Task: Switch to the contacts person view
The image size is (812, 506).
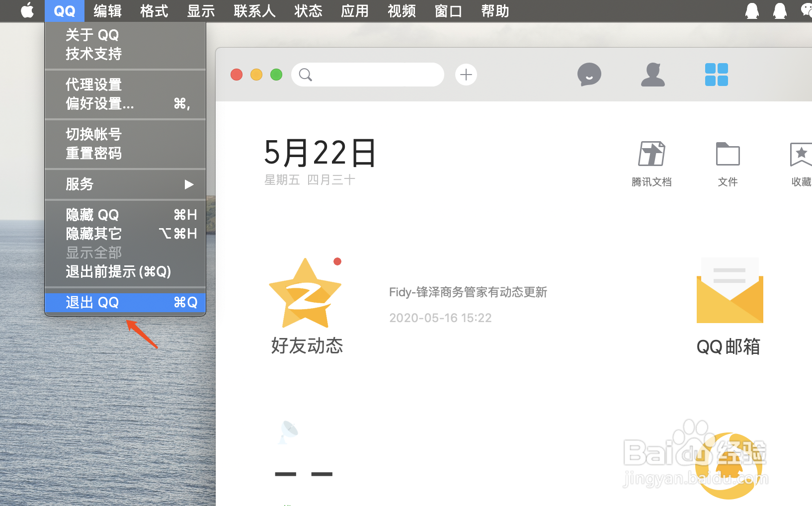Action: coord(652,75)
